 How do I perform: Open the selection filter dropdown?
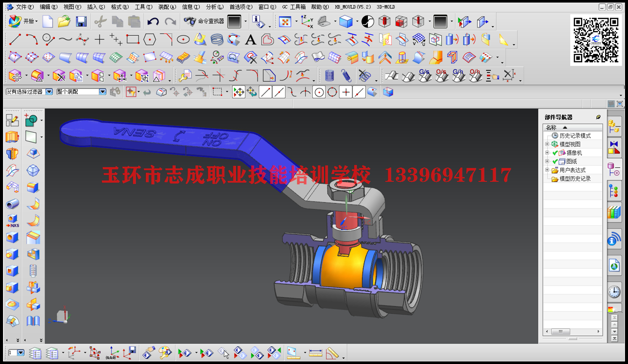point(49,92)
